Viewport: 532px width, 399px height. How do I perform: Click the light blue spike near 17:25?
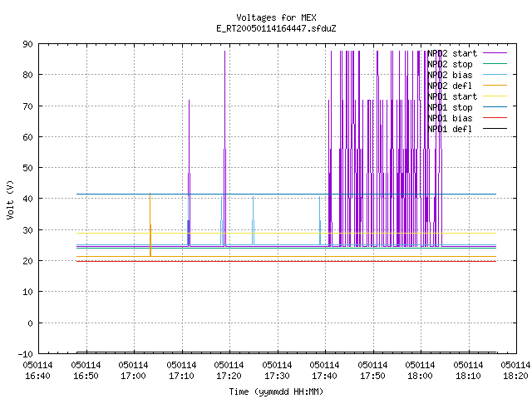pos(253,220)
